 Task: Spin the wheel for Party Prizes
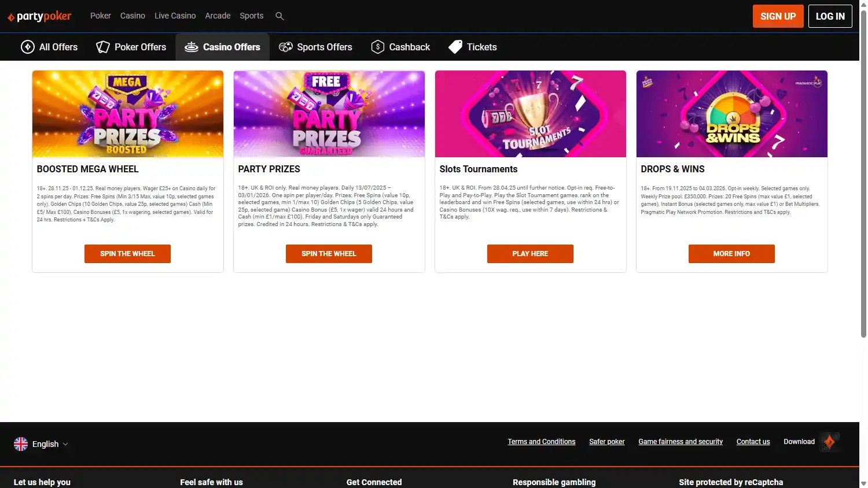click(x=329, y=254)
